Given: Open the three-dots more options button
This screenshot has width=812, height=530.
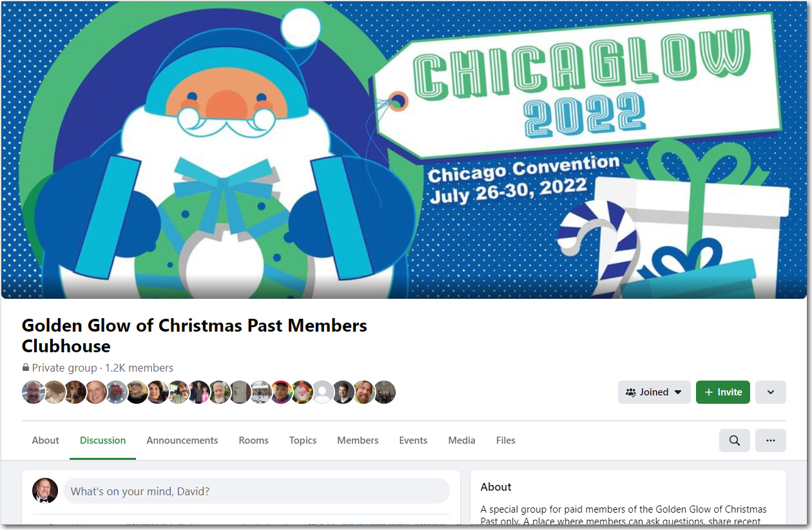Looking at the screenshot, I should pyautogui.click(x=770, y=440).
